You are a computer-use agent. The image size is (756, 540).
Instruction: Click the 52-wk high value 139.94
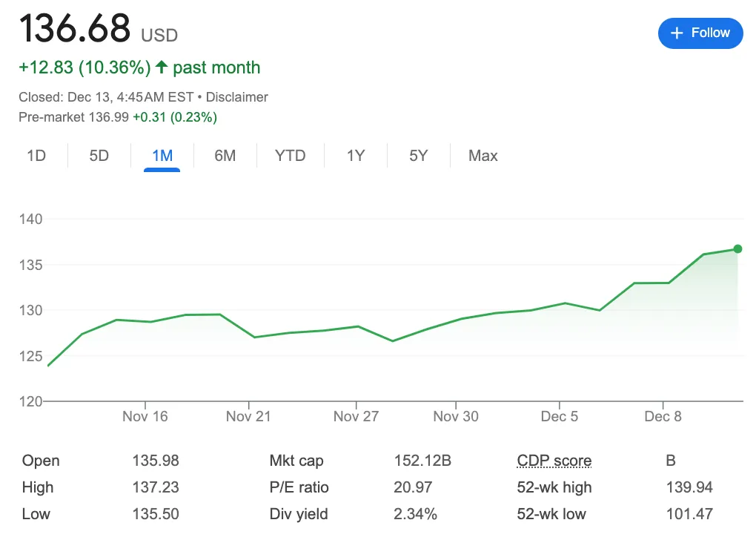(689, 487)
